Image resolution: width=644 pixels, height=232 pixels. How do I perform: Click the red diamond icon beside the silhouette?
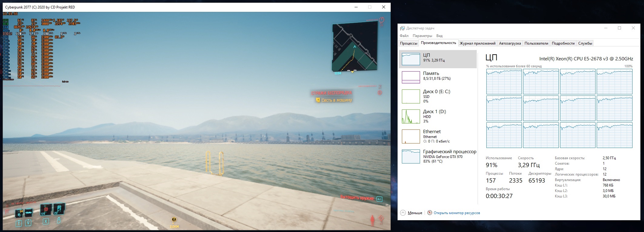pos(381,218)
